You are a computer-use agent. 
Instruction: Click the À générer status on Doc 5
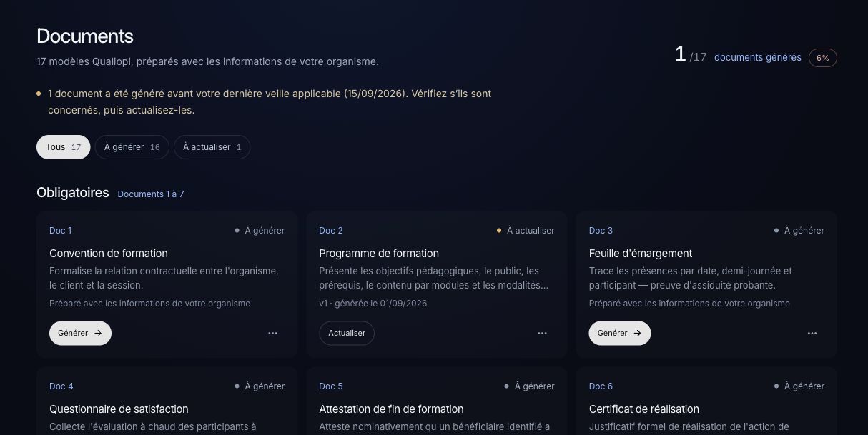click(x=529, y=386)
